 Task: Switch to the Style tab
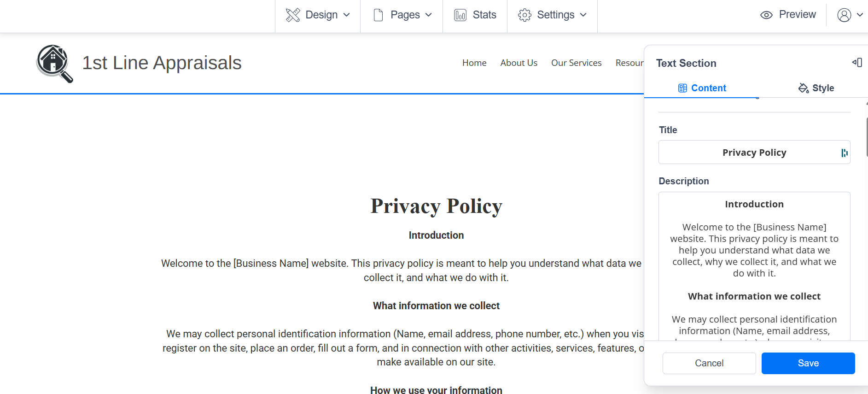coord(816,88)
